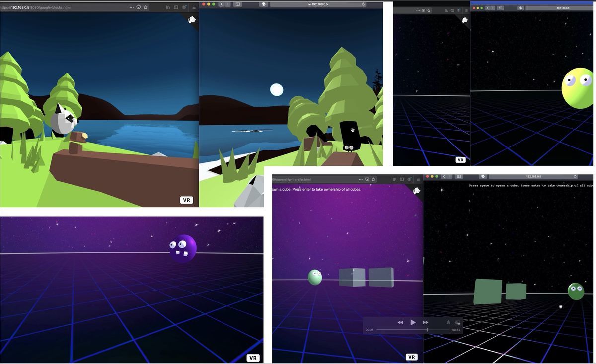Bookmark google-blocks.html using the star icon

point(145,7)
